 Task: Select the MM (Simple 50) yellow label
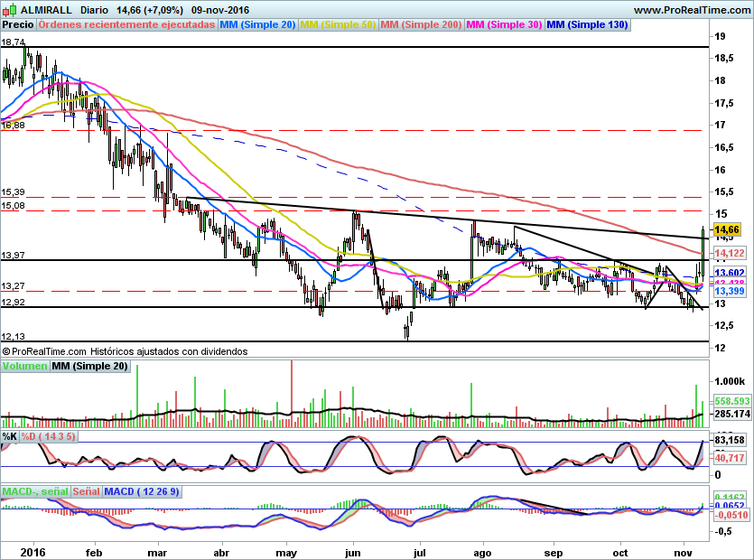338,24
